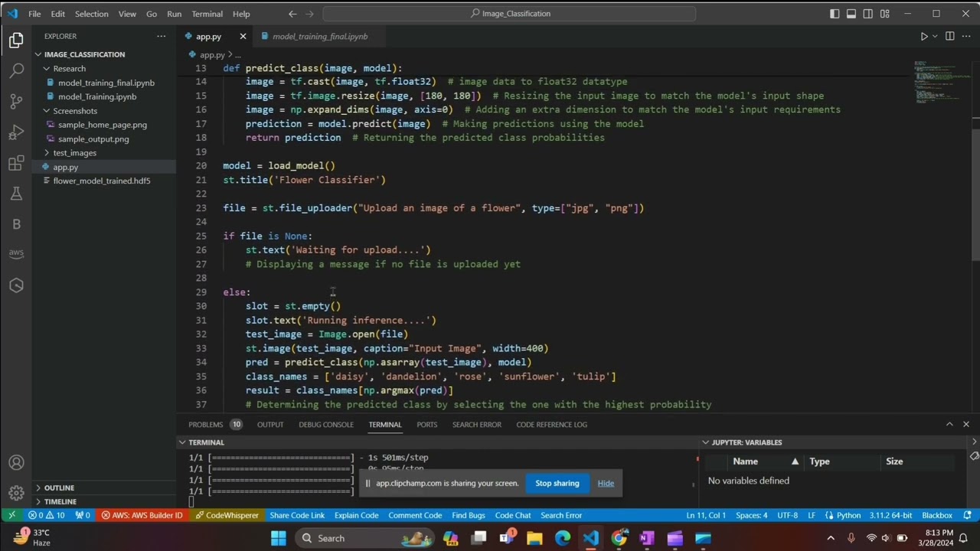
Task: Toggle the bottom Panel layout button
Action: 851,14
